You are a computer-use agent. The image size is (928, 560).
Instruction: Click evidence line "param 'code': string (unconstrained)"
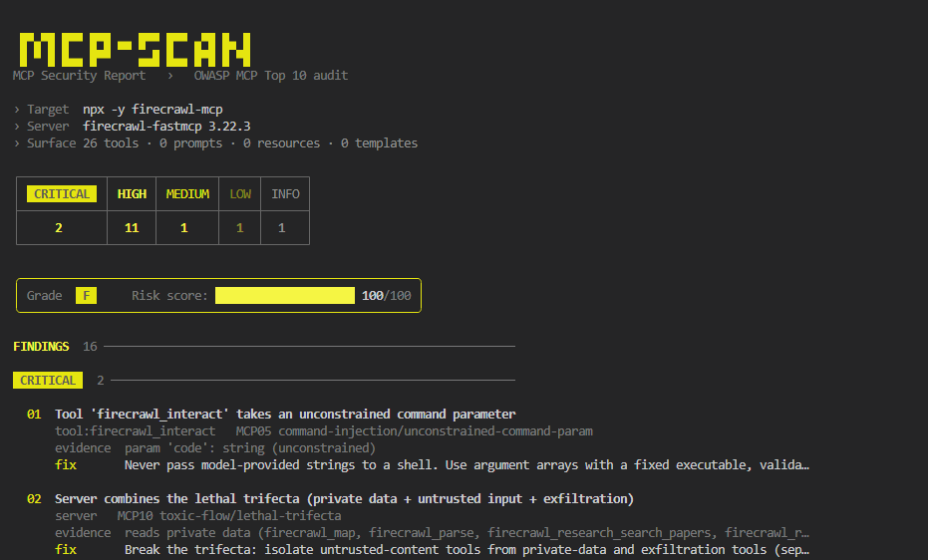250,448
